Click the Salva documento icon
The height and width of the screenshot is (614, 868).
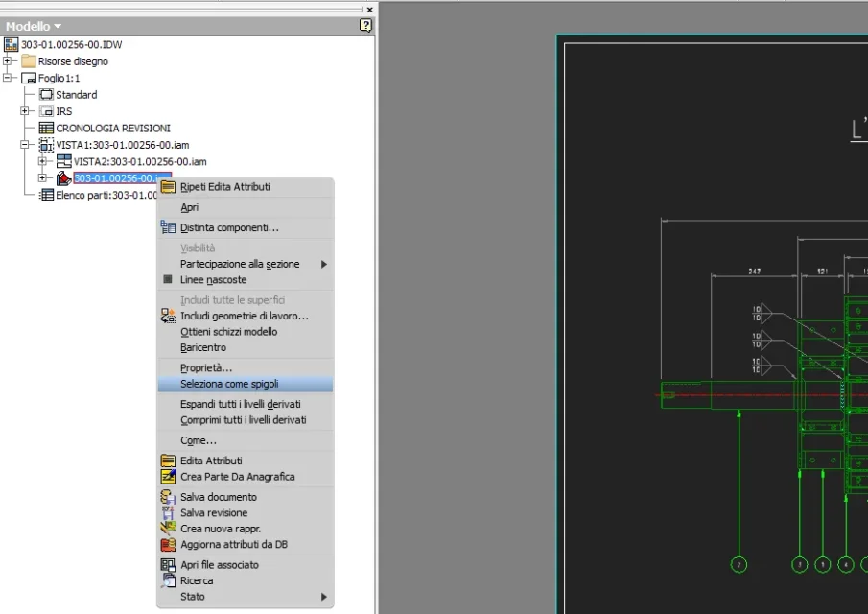coord(168,497)
